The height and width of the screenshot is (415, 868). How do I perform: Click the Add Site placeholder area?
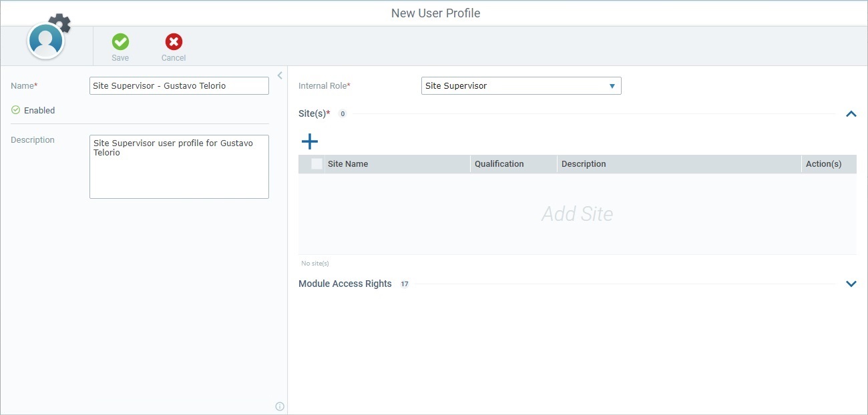[x=578, y=214]
